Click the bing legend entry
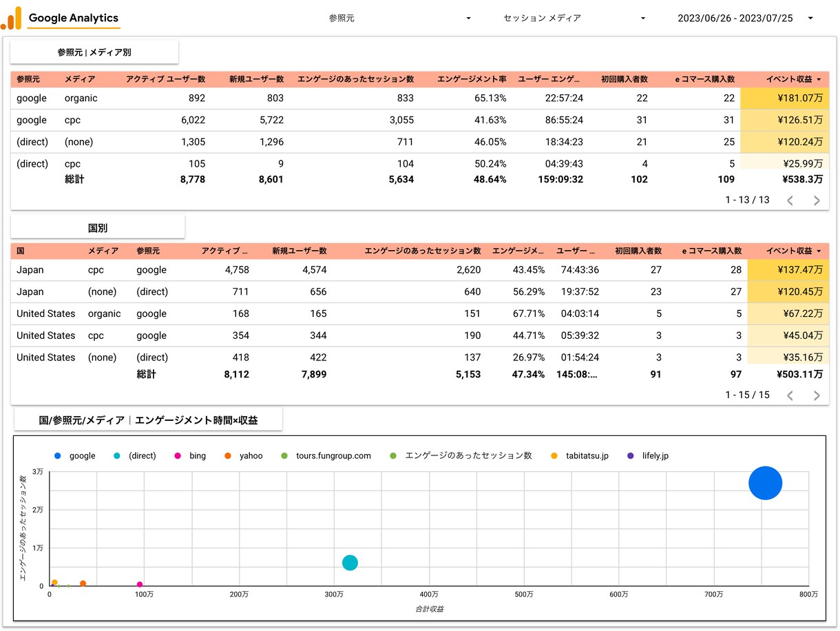Image resolution: width=840 pixels, height=631 pixels. coord(189,456)
